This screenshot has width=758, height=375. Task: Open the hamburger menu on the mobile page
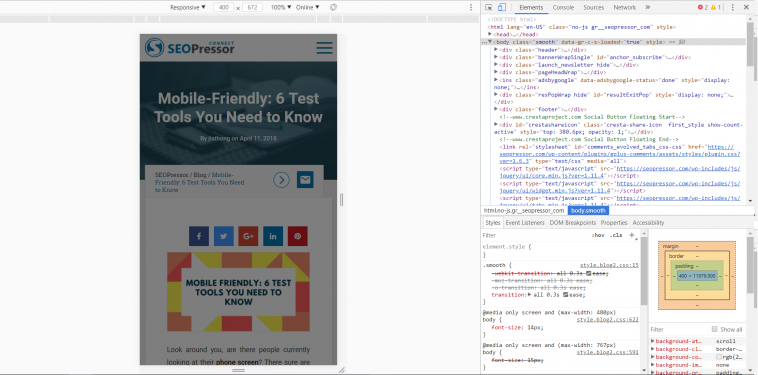click(x=324, y=47)
